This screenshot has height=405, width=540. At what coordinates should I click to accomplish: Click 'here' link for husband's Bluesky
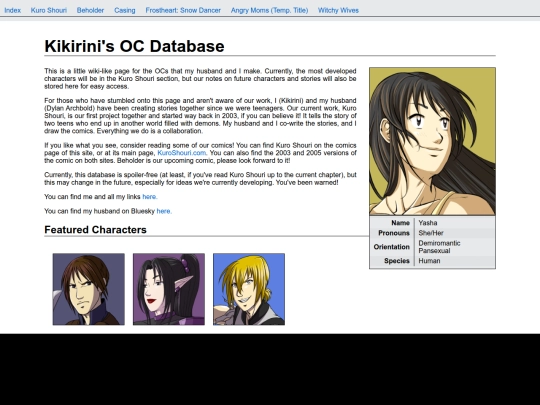164,211
